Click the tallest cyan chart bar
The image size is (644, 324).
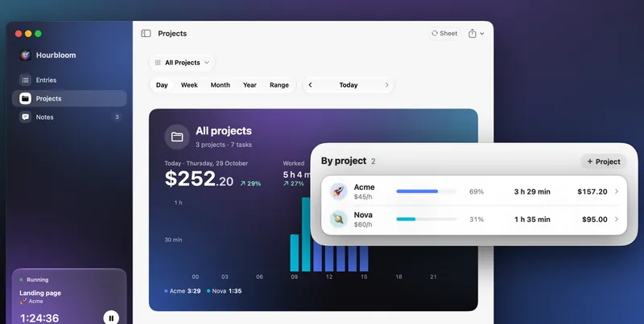[306, 234]
